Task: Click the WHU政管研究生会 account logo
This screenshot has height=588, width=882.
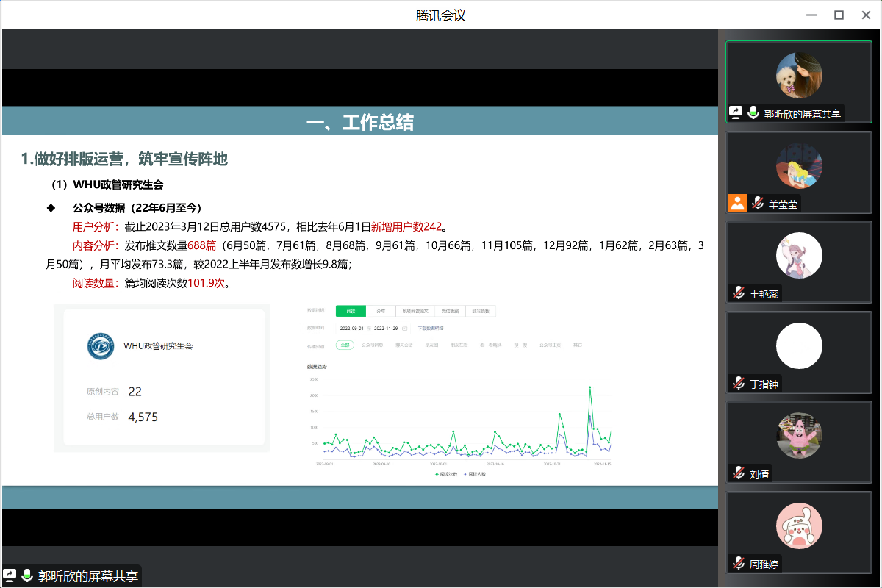Action: point(101,346)
